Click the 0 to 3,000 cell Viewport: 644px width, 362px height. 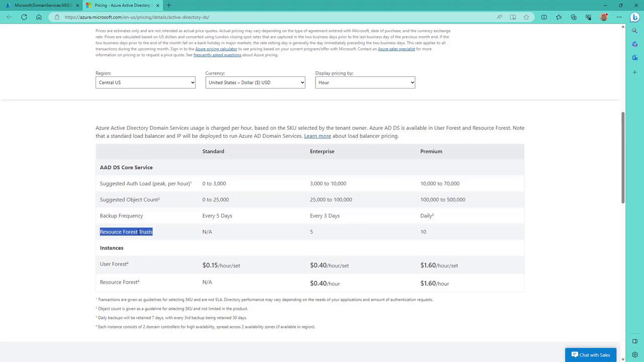[214, 184]
